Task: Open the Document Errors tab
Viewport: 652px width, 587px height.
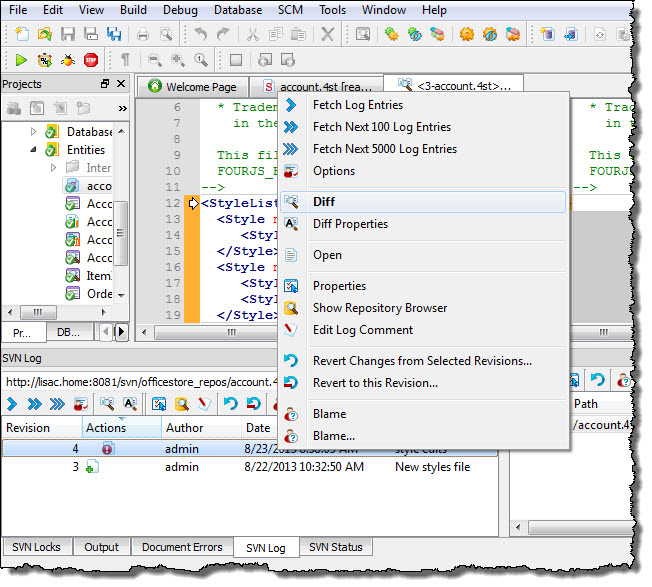Action: (182, 547)
